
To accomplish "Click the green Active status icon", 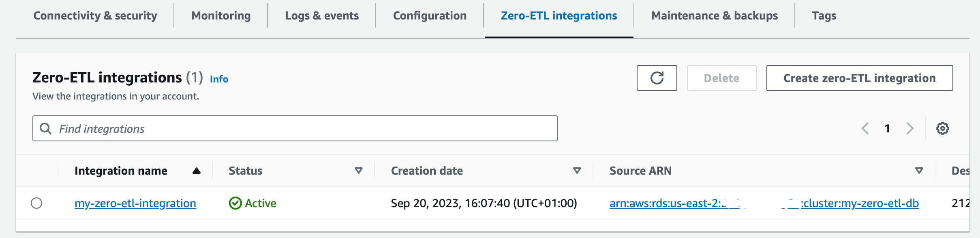I will 235,203.
